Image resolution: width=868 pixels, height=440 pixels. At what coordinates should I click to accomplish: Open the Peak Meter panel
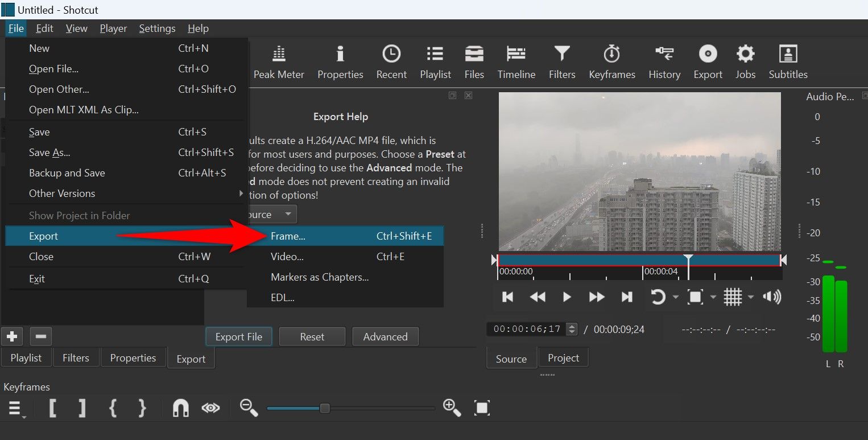[279, 61]
